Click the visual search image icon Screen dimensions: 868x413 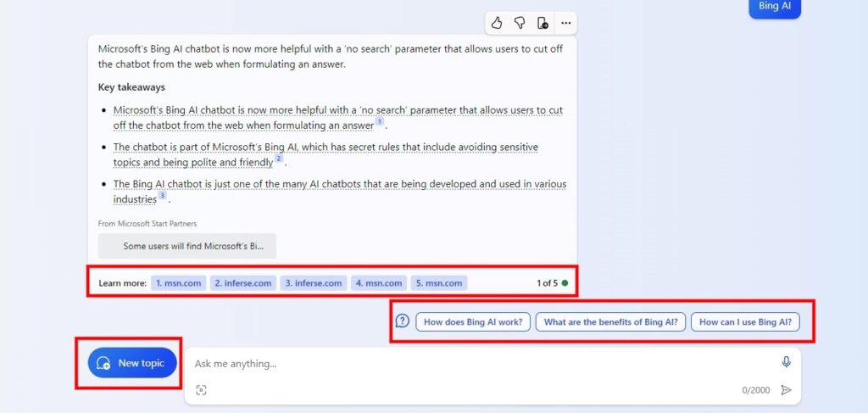[201, 390]
